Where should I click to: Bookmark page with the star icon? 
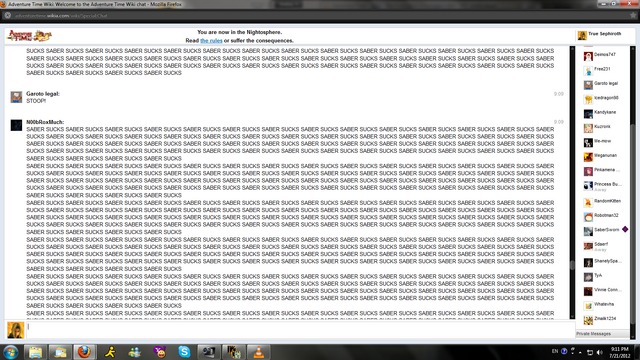point(633,16)
